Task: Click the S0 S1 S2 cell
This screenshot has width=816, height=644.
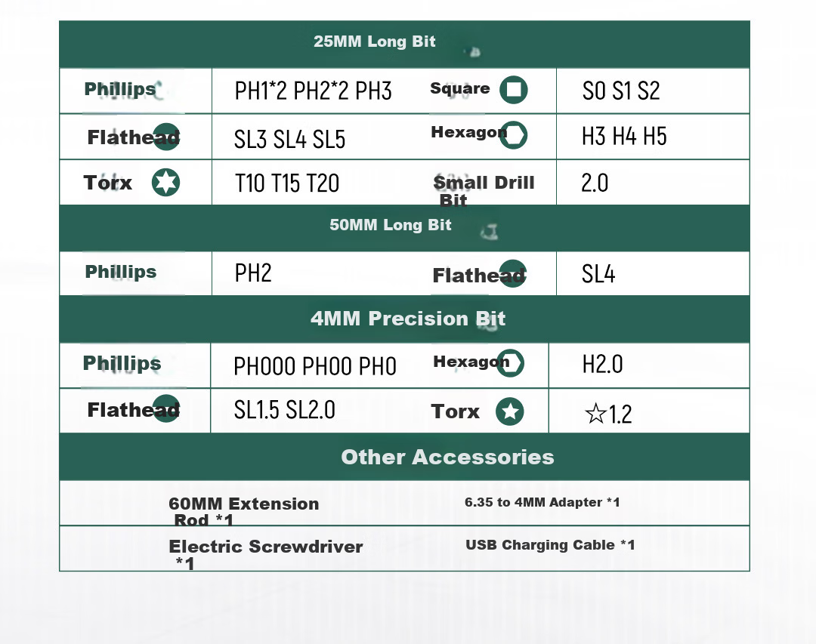Action: click(621, 91)
